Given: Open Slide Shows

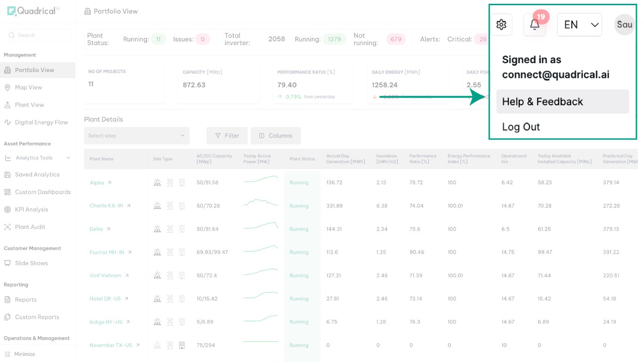Looking at the screenshot, I should (32, 263).
